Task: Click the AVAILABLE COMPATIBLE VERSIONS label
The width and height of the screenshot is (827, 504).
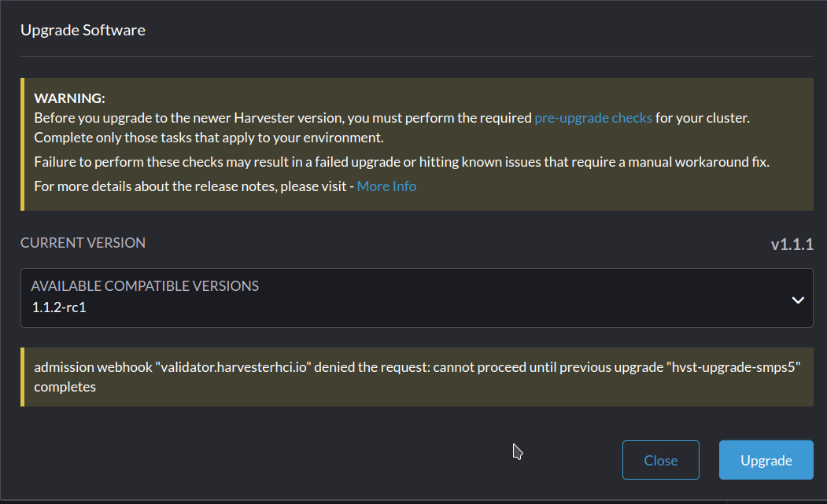Action: pyautogui.click(x=145, y=286)
